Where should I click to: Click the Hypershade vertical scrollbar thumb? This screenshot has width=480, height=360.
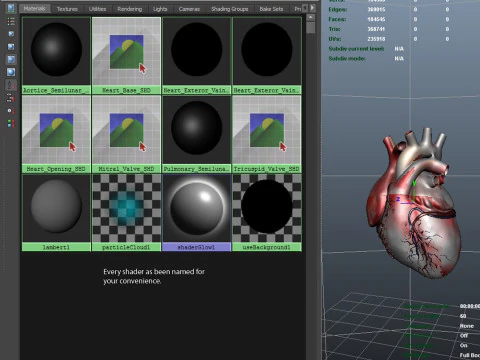click(310, 28)
